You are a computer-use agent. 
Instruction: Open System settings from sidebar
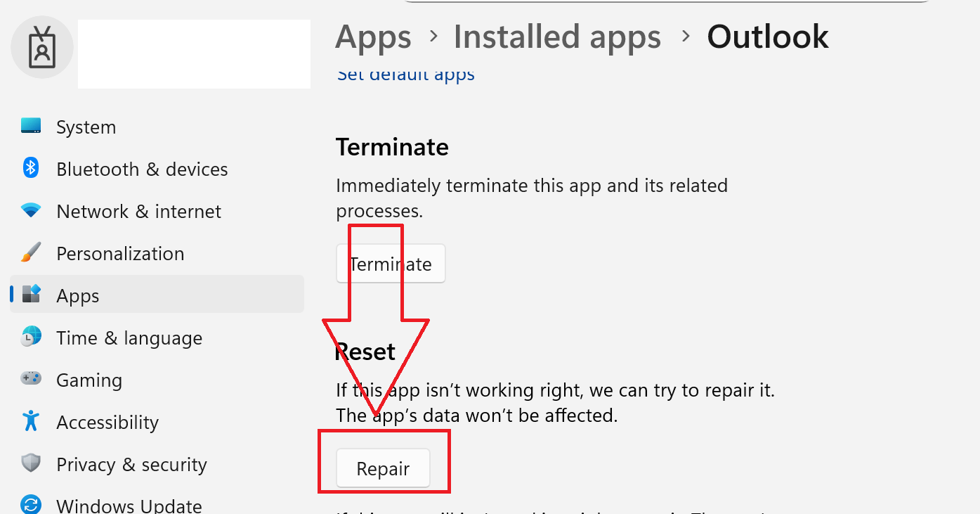tap(86, 127)
